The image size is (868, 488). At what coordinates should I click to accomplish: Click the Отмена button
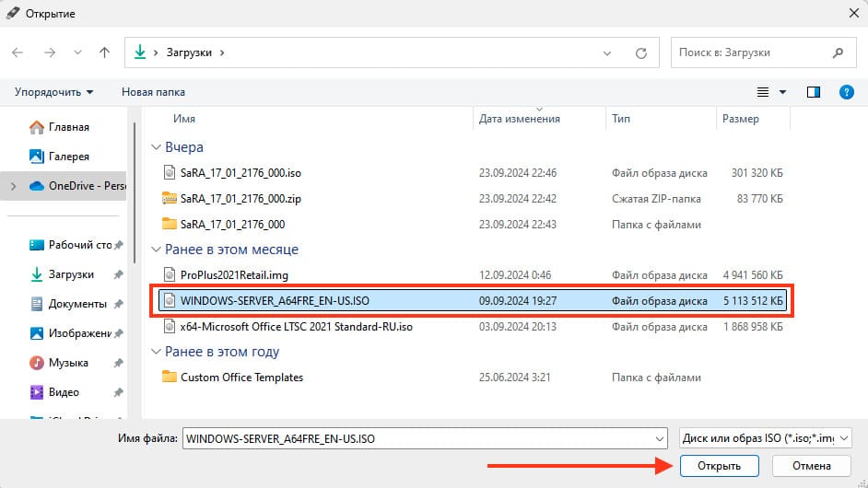tap(810, 466)
